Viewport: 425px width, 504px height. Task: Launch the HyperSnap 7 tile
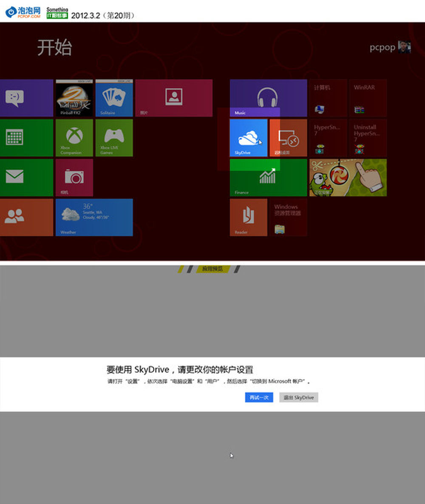click(328, 138)
